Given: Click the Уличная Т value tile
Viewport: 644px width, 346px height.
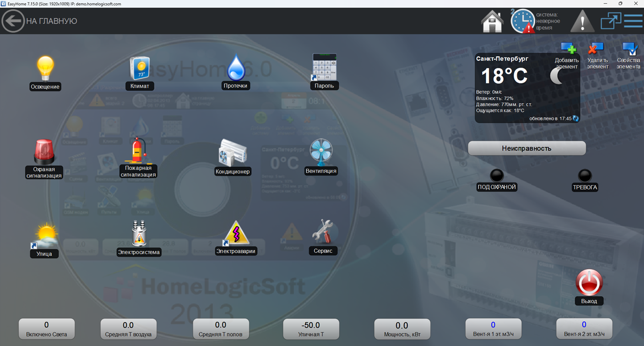Looking at the screenshot, I should pyautogui.click(x=311, y=329).
